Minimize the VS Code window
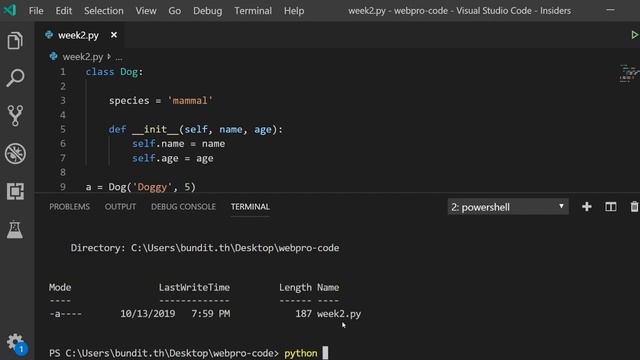Viewport: 640px width, 360px height. tap(610, 10)
